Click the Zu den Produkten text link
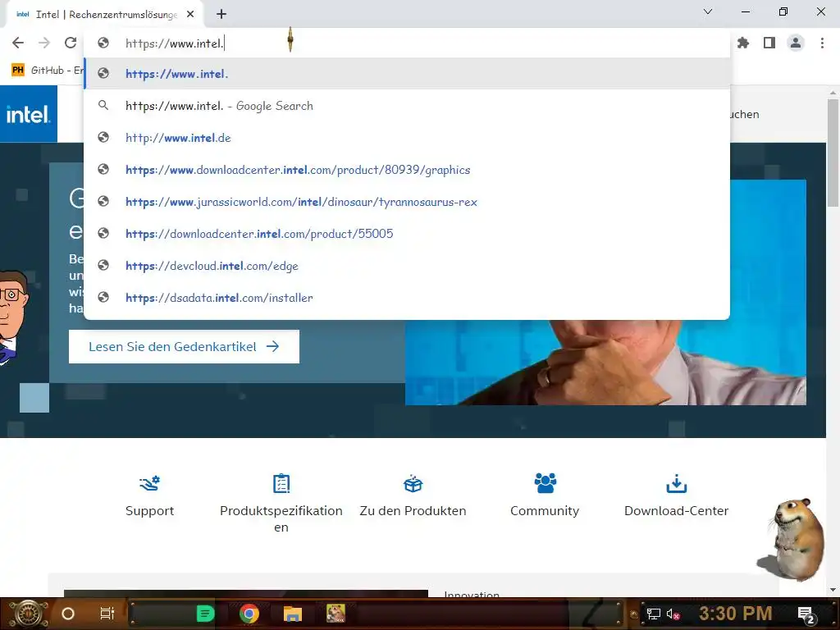The height and width of the screenshot is (630, 840). [413, 511]
